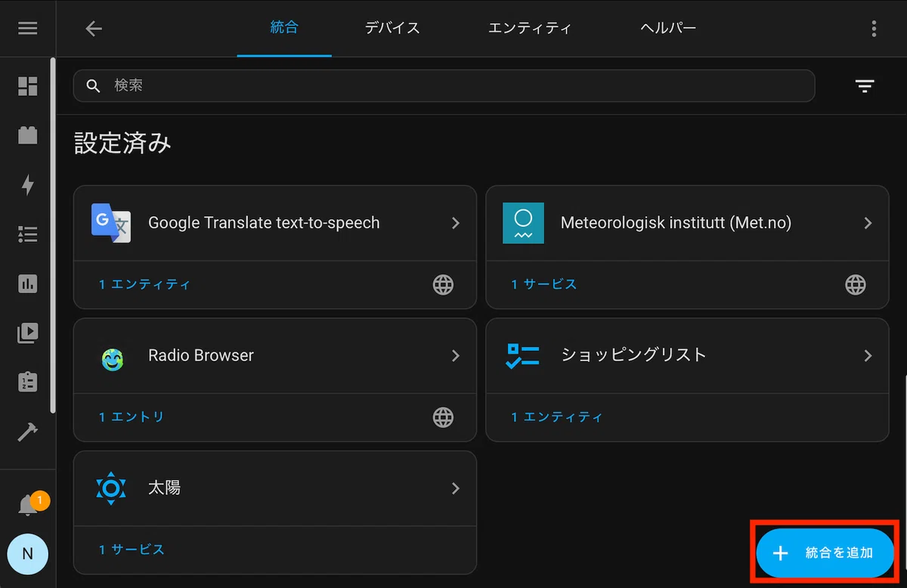This screenshot has width=907, height=588.
Task: Open 1 エンティティ link under Google Translate
Action: pos(144,284)
